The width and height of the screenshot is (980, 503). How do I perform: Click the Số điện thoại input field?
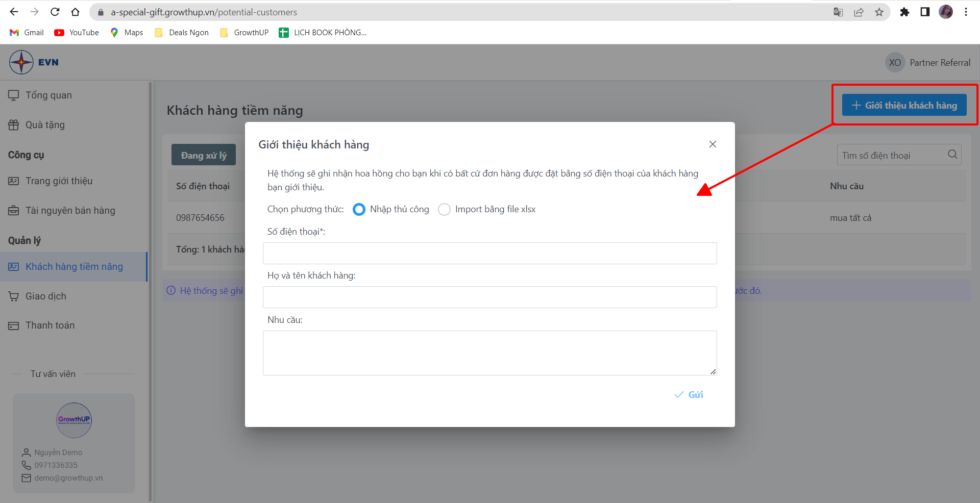tap(489, 254)
